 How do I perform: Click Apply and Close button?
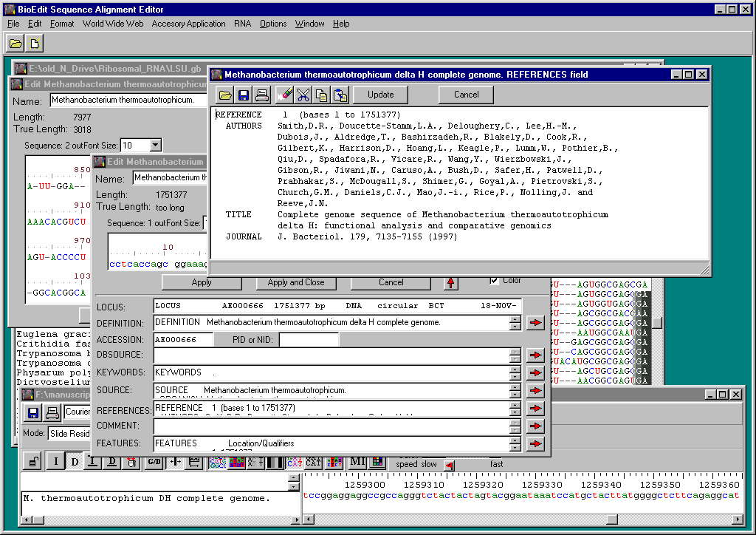point(295,283)
